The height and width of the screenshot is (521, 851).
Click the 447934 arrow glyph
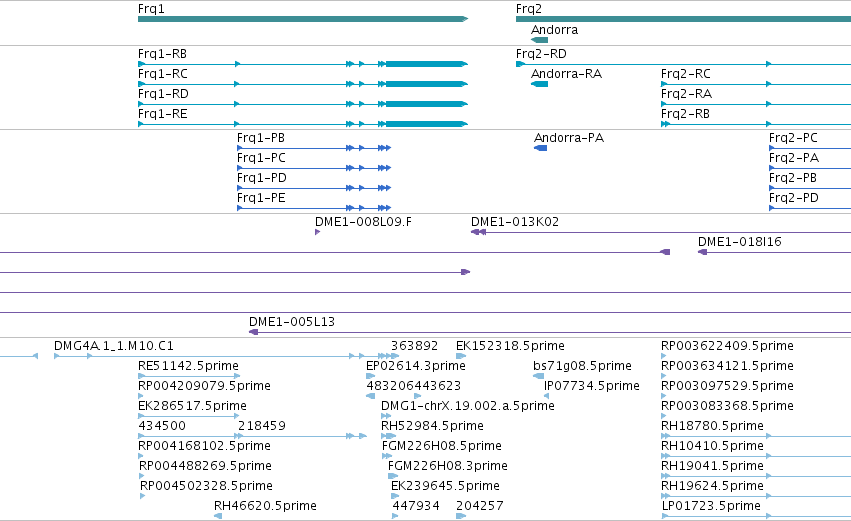tap(395, 516)
